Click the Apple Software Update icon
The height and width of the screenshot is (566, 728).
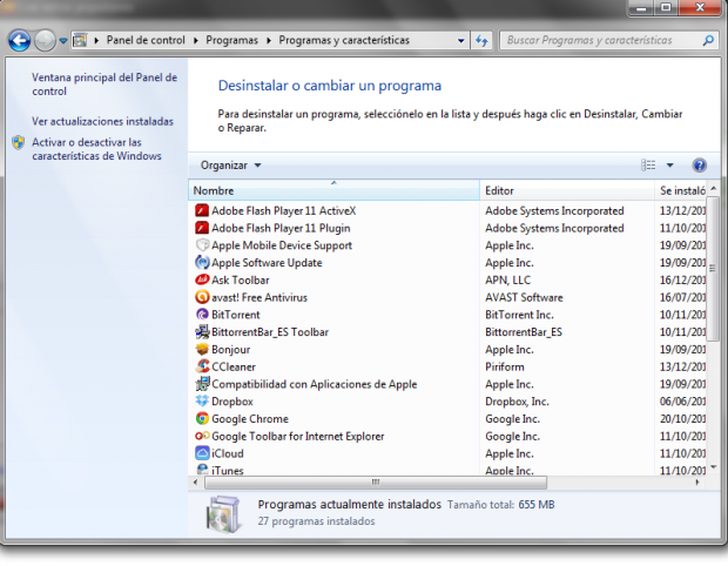[202, 263]
